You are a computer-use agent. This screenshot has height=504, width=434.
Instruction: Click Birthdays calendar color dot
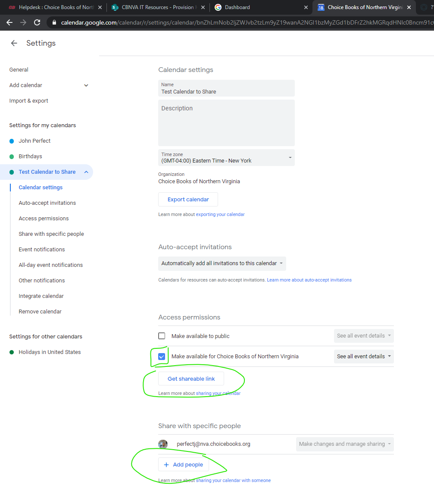[12, 157]
